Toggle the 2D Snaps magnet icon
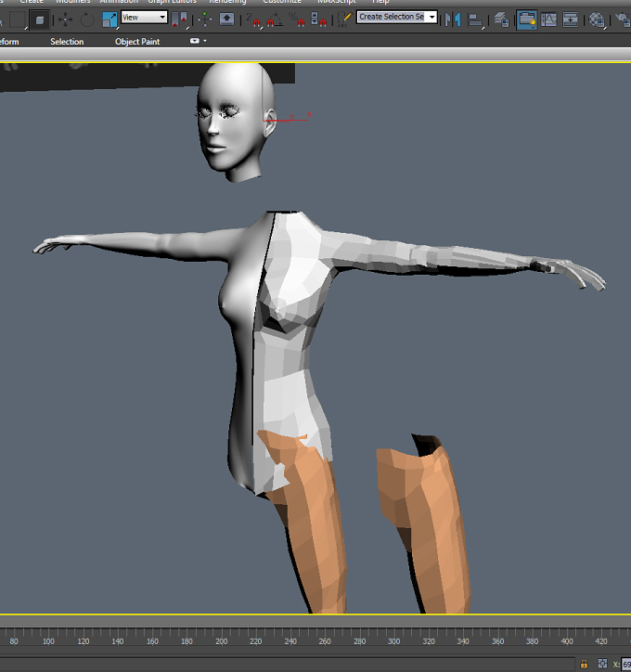The height and width of the screenshot is (672, 631). coord(253,19)
